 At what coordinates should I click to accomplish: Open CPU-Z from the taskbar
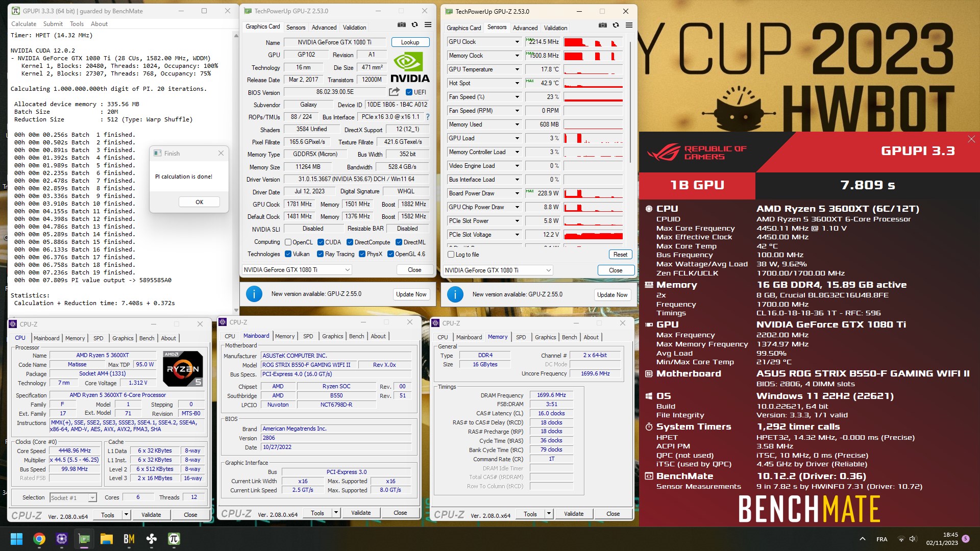61,539
